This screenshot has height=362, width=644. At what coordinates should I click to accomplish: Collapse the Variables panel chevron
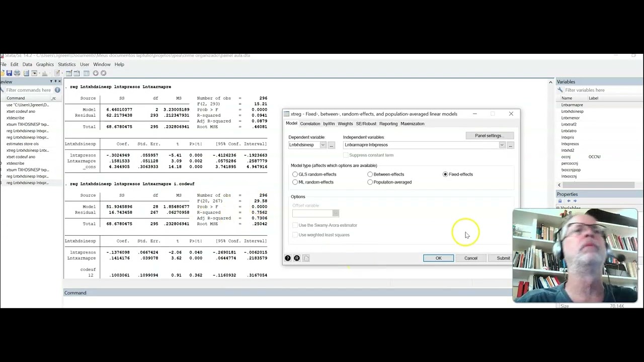click(550, 81)
